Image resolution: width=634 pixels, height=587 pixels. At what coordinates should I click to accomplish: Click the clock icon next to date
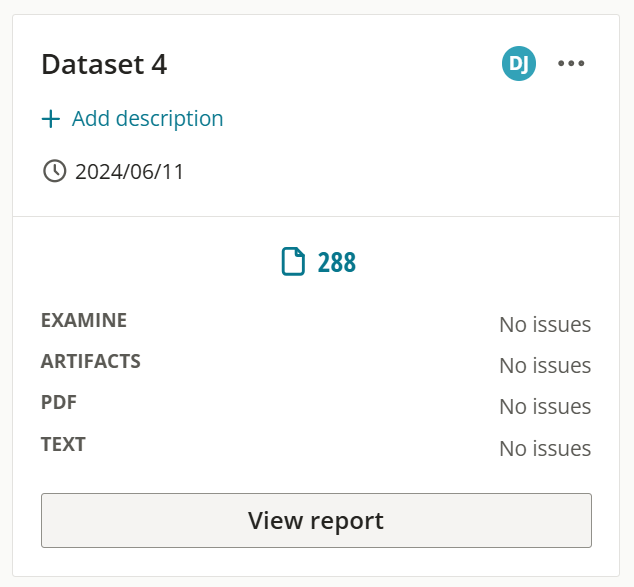point(54,171)
